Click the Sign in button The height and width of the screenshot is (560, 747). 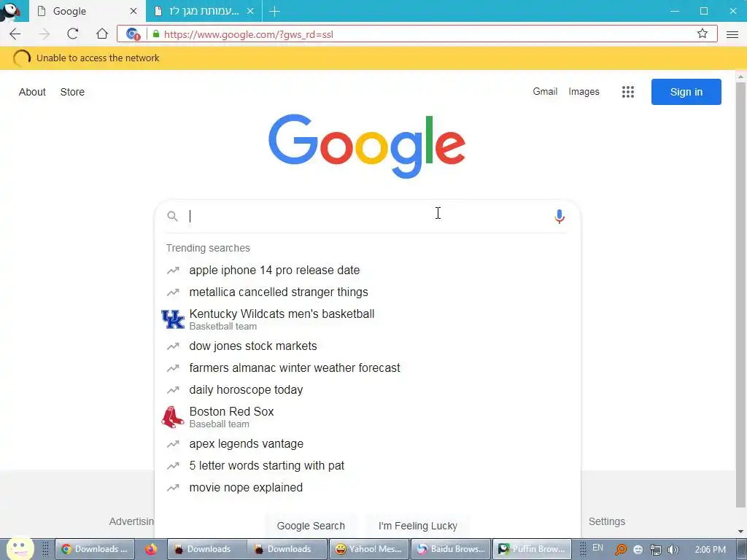686,92
